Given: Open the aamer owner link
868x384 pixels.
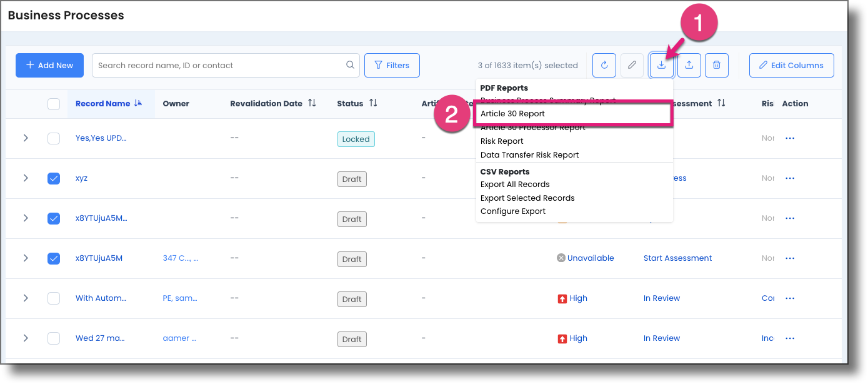Looking at the screenshot, I should coord(180,338).
